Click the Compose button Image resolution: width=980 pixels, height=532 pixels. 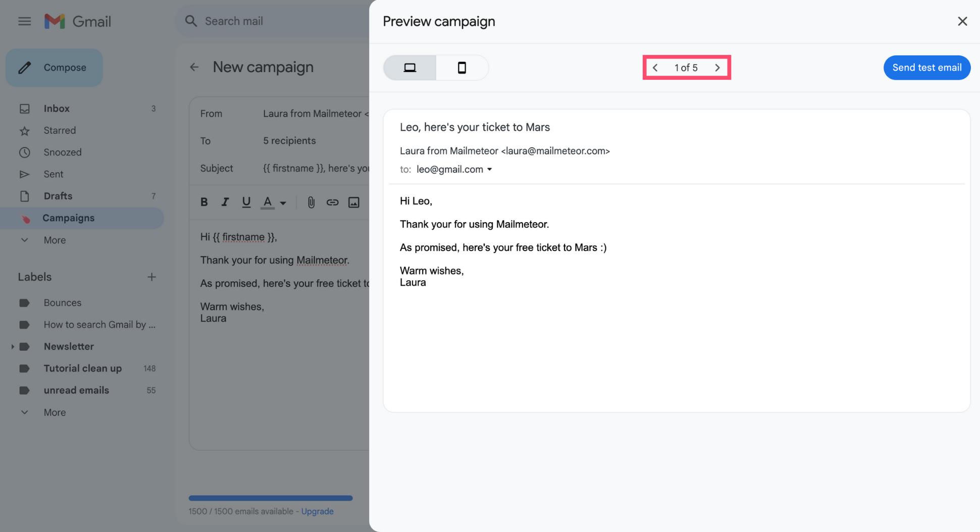pos(54,68)
